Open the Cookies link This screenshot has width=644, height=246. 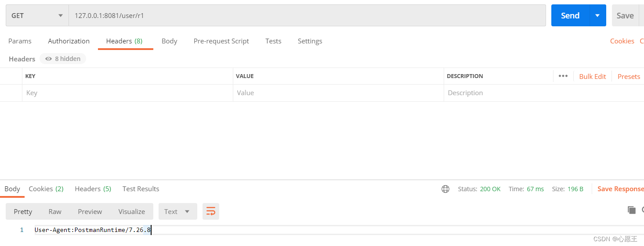pyautogui.click(x=622, y=41)
